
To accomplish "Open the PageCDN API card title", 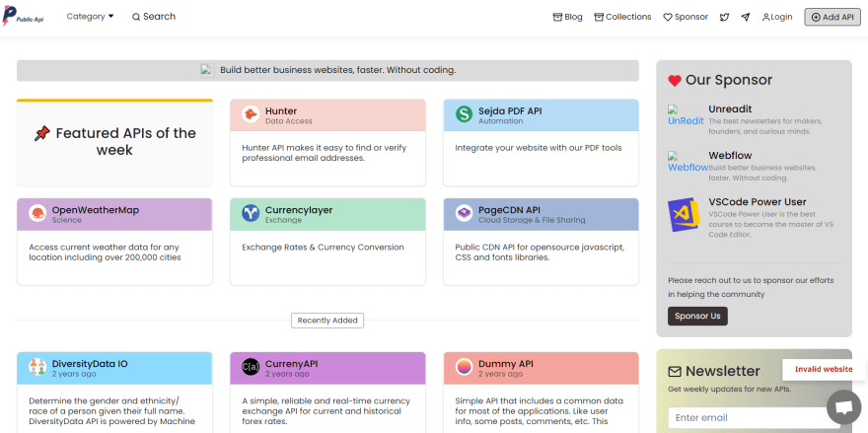I will pyautogui.click(x=509, y=210).
